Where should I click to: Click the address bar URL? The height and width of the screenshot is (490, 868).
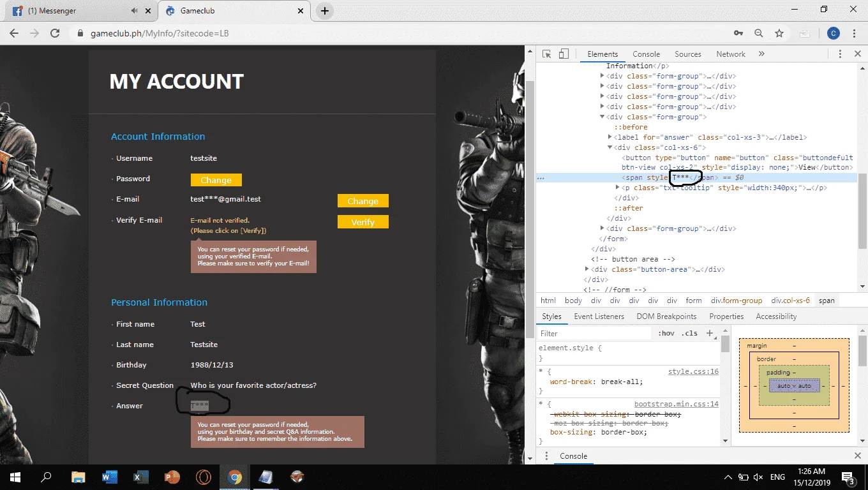159,33
